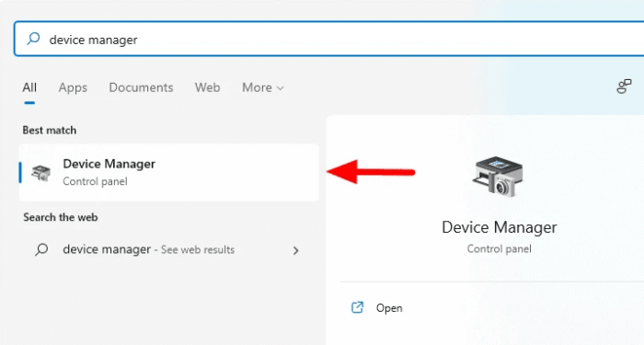This screenshot has height=345, width=644.
Task: Click the search magnifier icon in search box
Action: [x=33, y=39]
